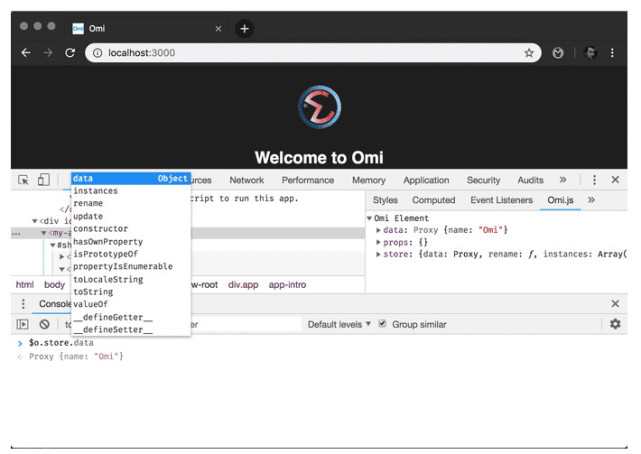Switch to the Network tab
Image resolution: width=641 pixels, height=454 pixels.
(247, 180)
